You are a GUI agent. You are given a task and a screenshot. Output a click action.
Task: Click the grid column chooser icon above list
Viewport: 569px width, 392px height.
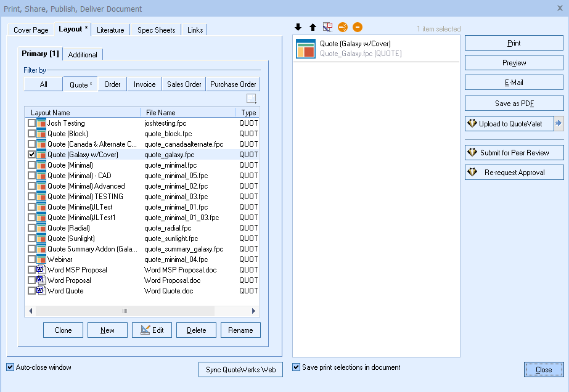coord(251,99)
